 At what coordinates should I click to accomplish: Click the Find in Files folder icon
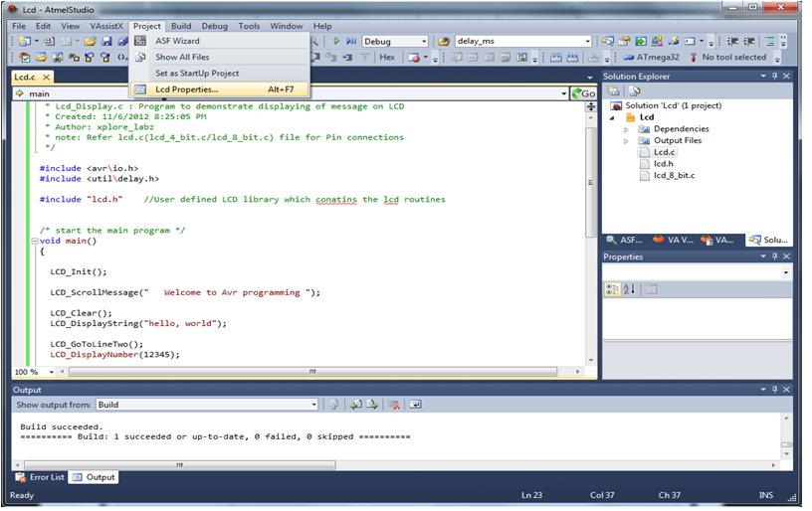click(443, 42)
